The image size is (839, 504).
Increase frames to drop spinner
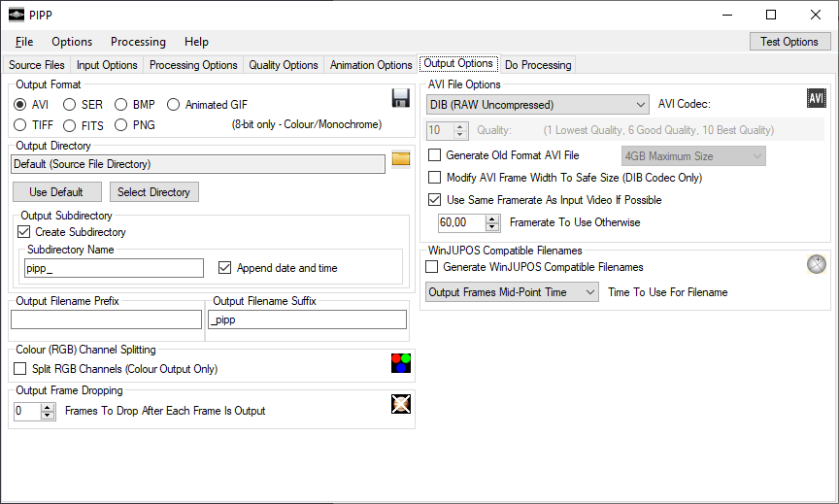[48, 407]
